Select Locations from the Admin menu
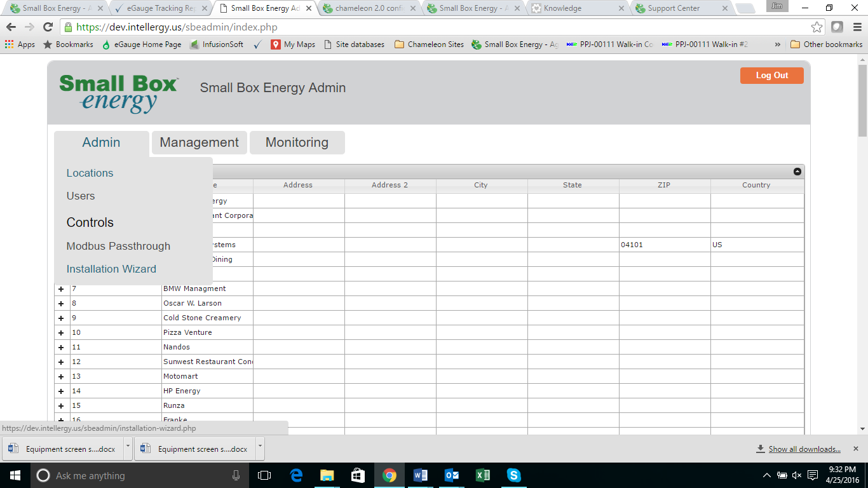This screenshot has height=488, width=868. point(90,173)
